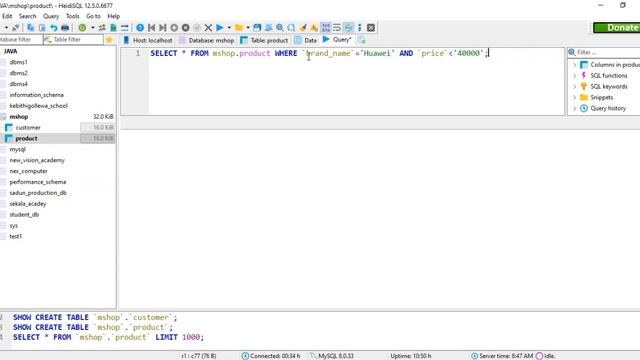The height and width of the screenshot is (360, 640).
Task: Select the dbms4 database
Action: click(18, 84)
